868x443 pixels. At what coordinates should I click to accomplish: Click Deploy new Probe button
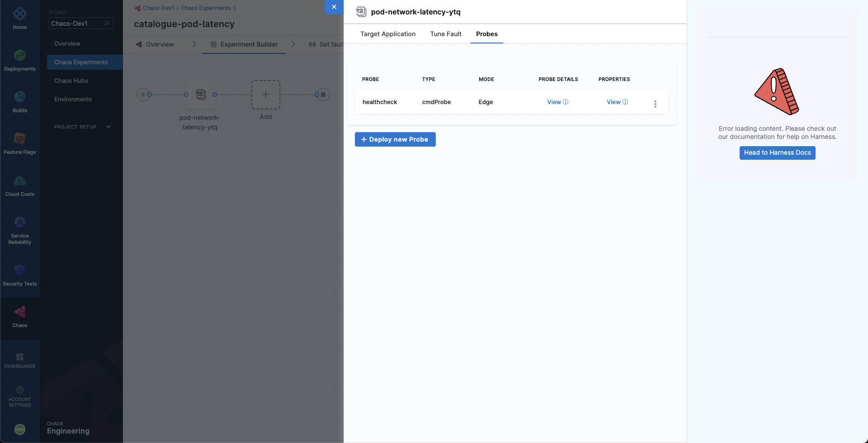(395, 139)
